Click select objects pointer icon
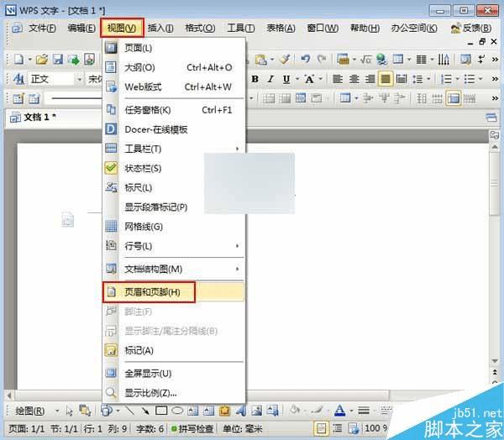This screenshot has width=504, height=440. pos(70,411)
